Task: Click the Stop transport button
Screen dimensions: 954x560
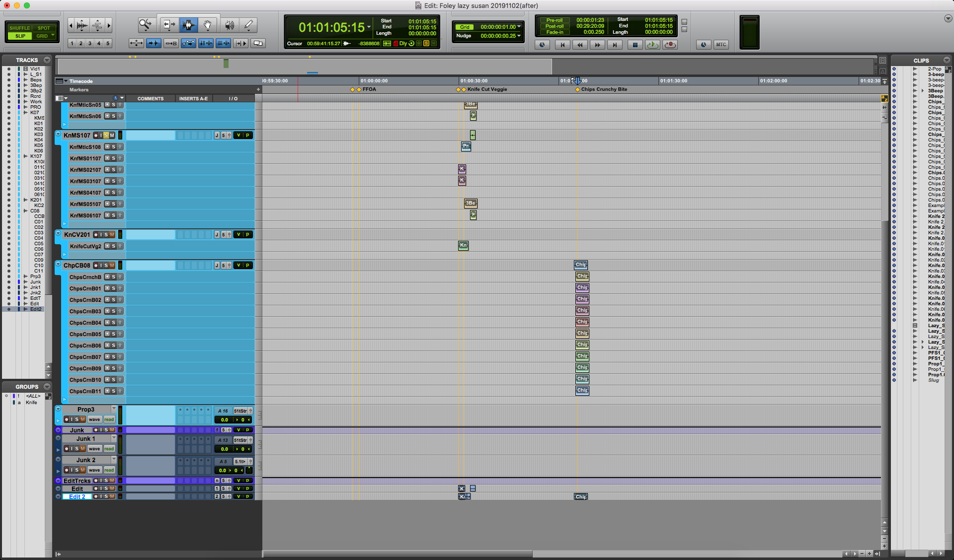Action: click(635, 45)
